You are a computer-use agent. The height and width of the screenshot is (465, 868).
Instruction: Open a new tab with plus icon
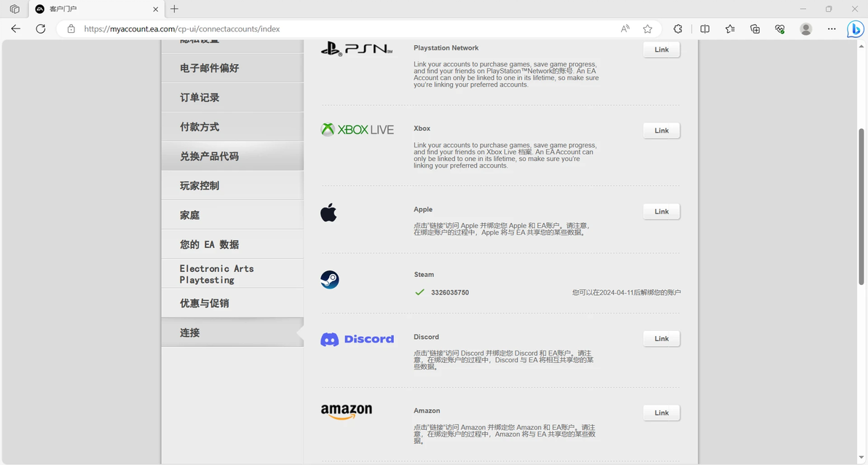(174, 9)
